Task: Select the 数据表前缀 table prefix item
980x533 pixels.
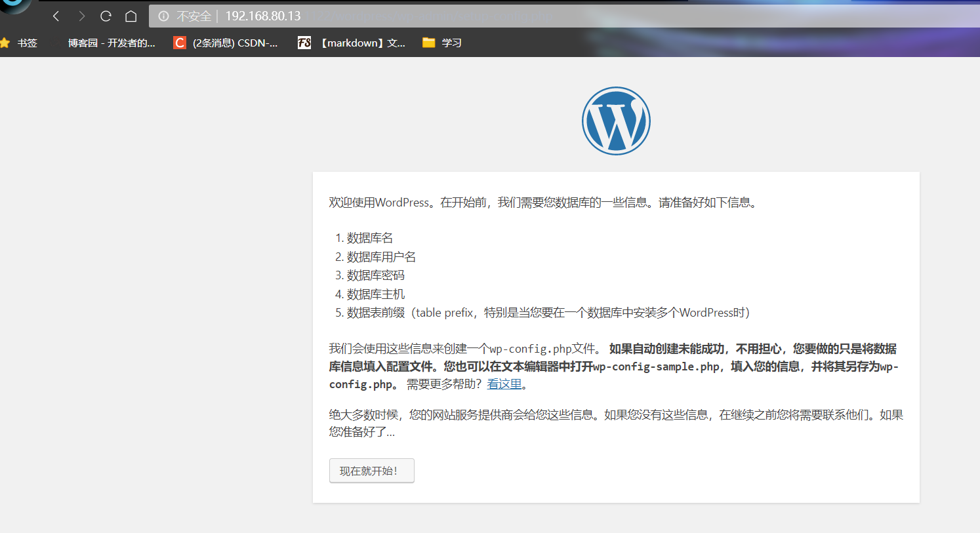Action: tap(548, 313)
